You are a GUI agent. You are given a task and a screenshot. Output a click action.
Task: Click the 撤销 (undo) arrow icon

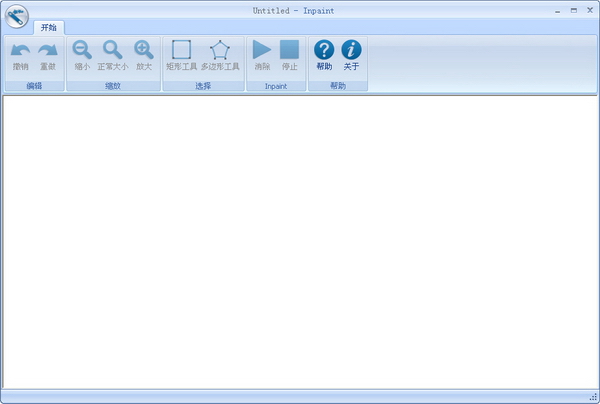click(20, 50)
